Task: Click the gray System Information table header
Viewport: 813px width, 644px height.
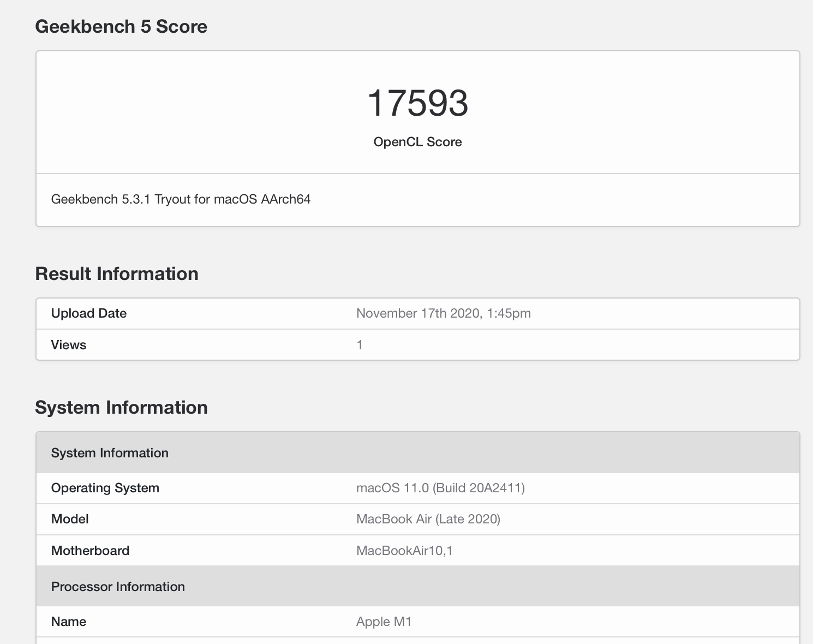Action: click(x=418, y=453)
